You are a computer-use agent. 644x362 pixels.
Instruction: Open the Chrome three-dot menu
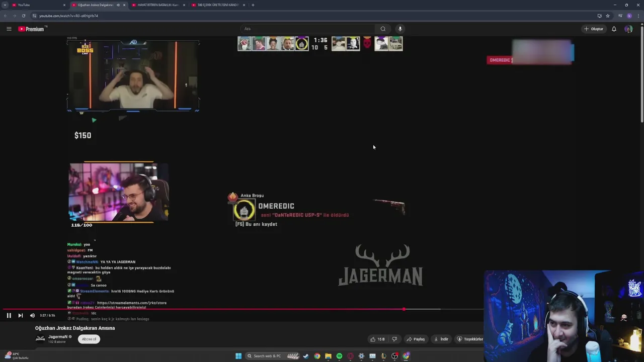coord(638,16)
